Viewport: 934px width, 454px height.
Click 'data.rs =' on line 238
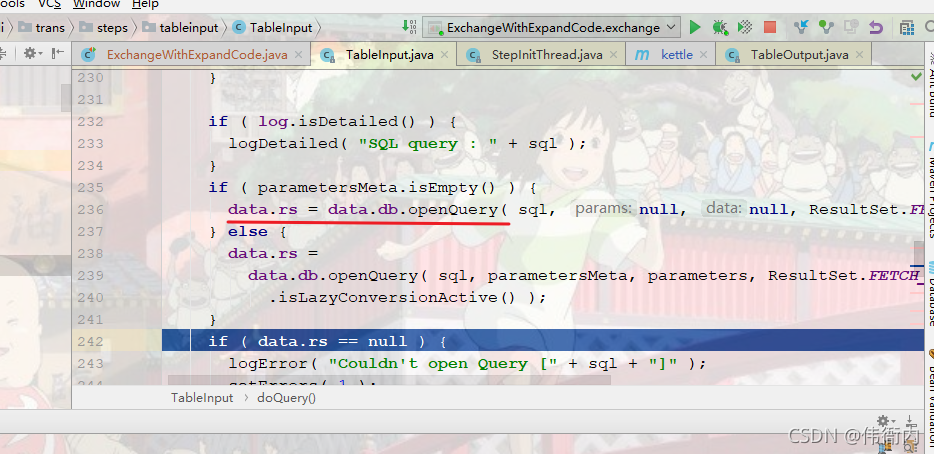tap(273, 253)
